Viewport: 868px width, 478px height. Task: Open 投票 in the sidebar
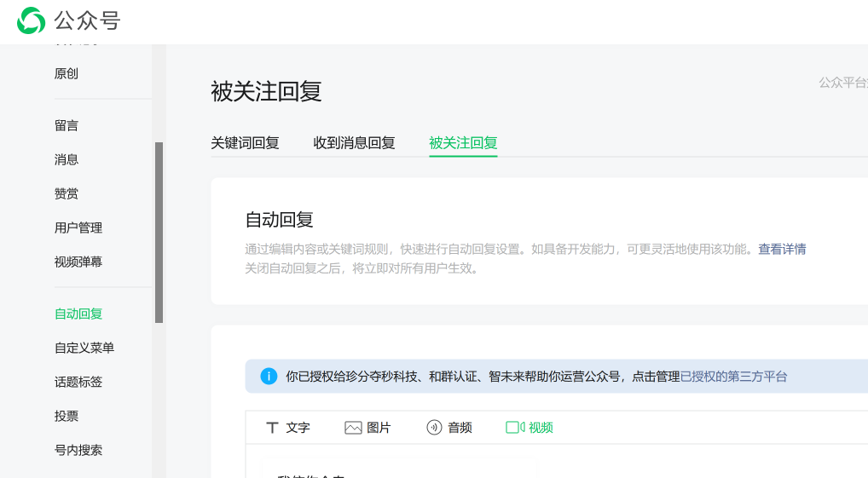[x=67, y=416]
